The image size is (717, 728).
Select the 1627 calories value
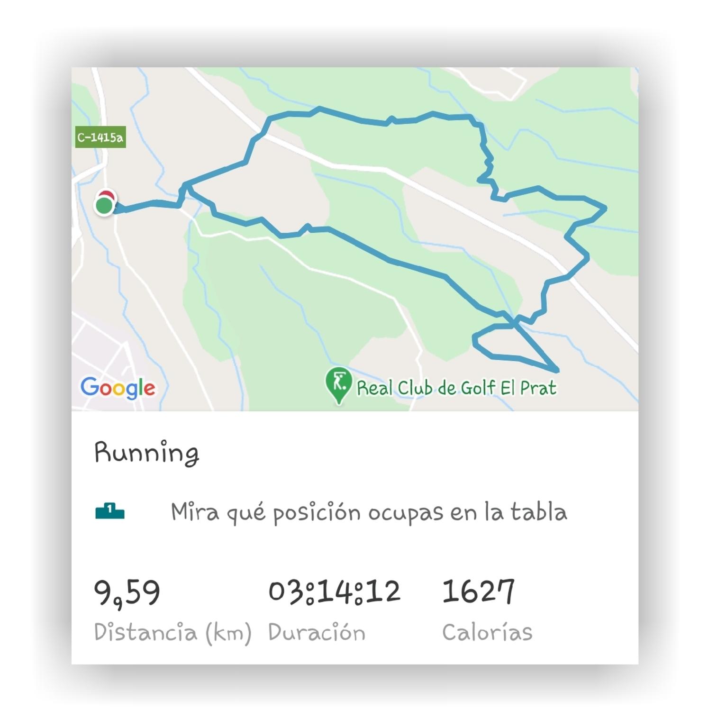click(x=478, y=591)
